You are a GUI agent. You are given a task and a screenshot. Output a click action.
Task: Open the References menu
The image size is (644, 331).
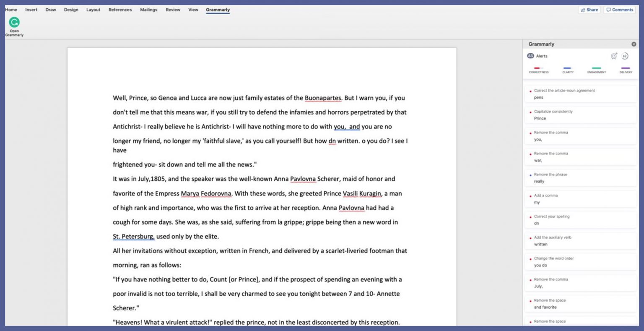point(120,10)
